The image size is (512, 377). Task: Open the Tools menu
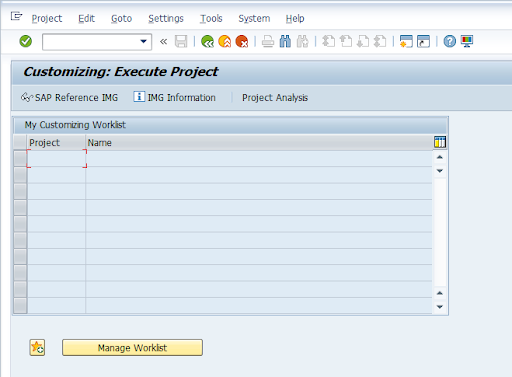coord(211,19)
